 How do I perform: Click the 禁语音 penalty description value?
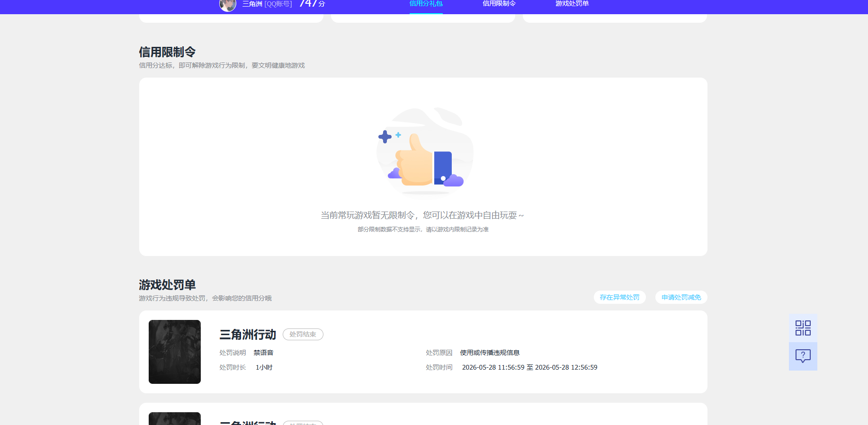coord(263,353)
